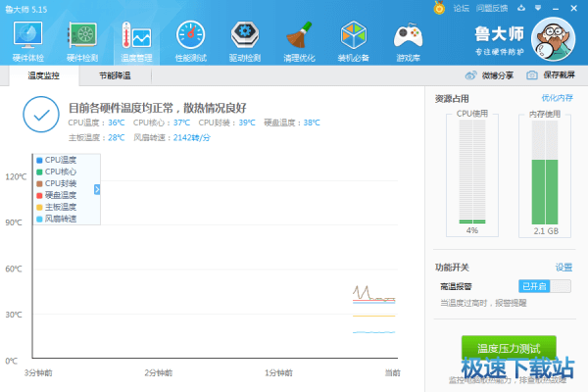Switch to 温度监控 tab

pos(44,75)
